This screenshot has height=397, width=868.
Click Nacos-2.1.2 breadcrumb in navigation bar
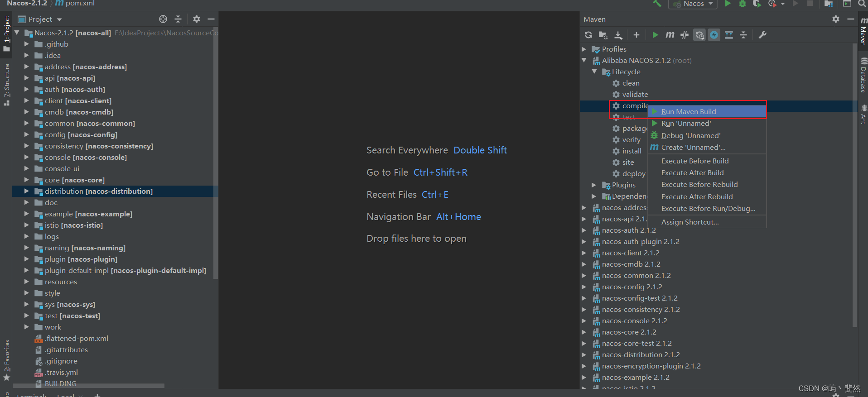click(27, 3)
